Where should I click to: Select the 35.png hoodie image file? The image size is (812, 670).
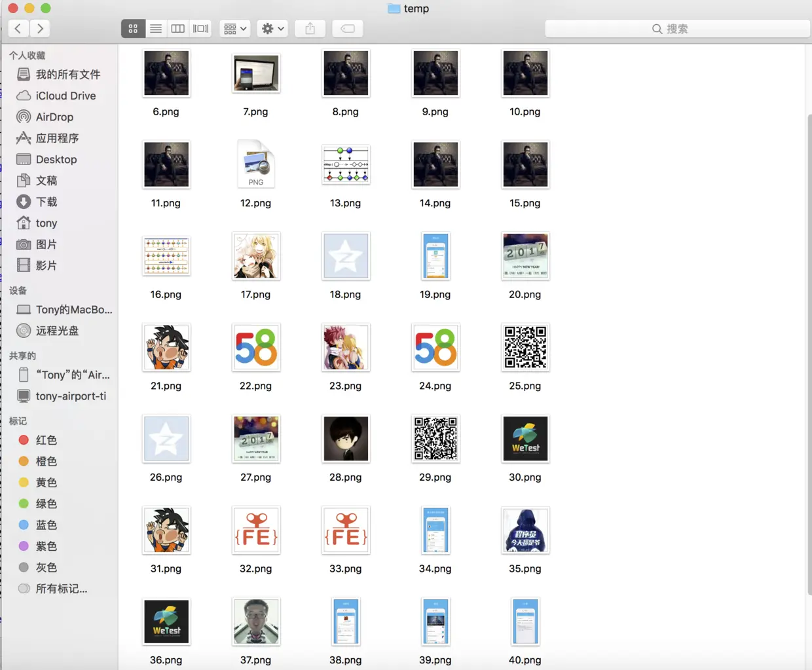[x=525, y=530]
